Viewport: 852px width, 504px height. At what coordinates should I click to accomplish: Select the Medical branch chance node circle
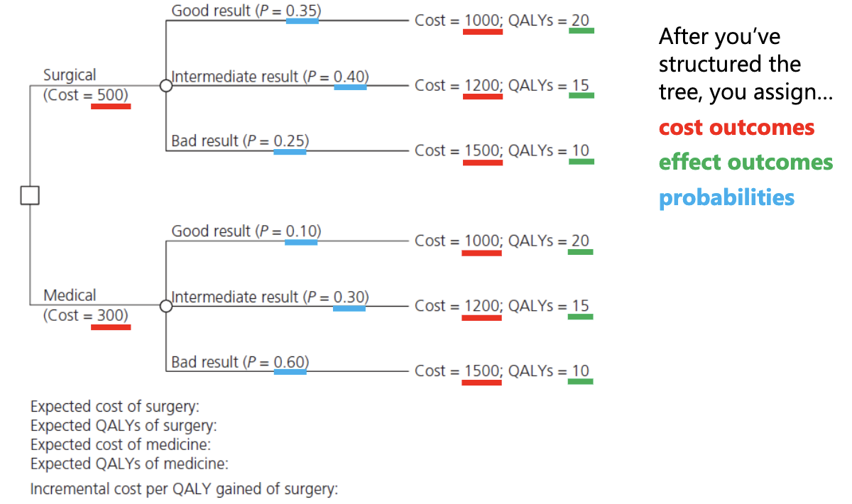(165, 306)
